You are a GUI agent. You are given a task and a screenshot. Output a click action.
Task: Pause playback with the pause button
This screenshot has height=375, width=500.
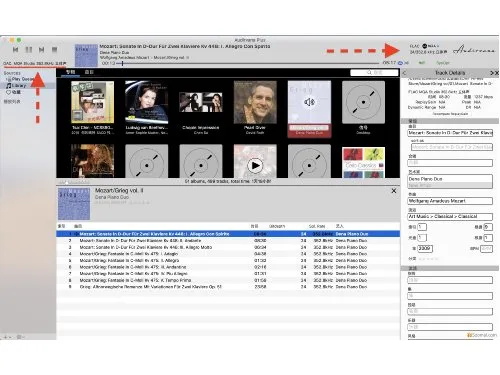[29, 50]
